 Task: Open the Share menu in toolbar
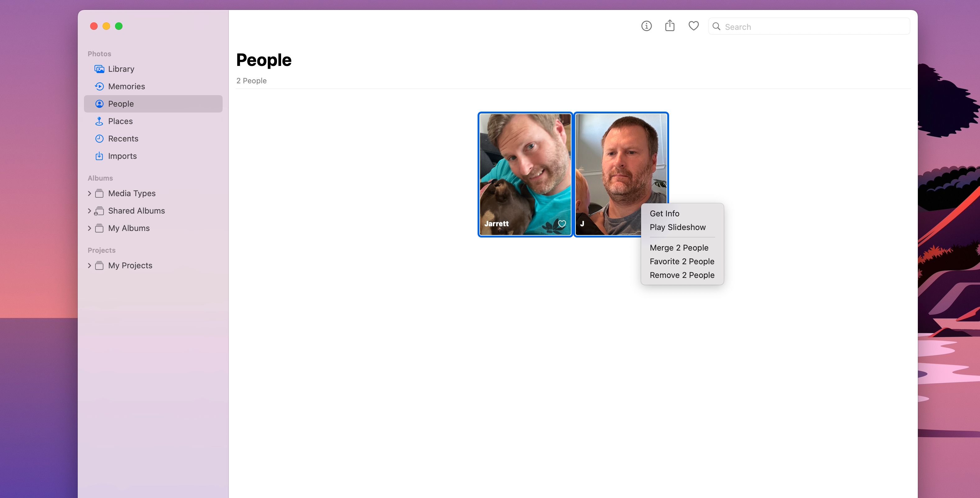(x=670, y=25)
